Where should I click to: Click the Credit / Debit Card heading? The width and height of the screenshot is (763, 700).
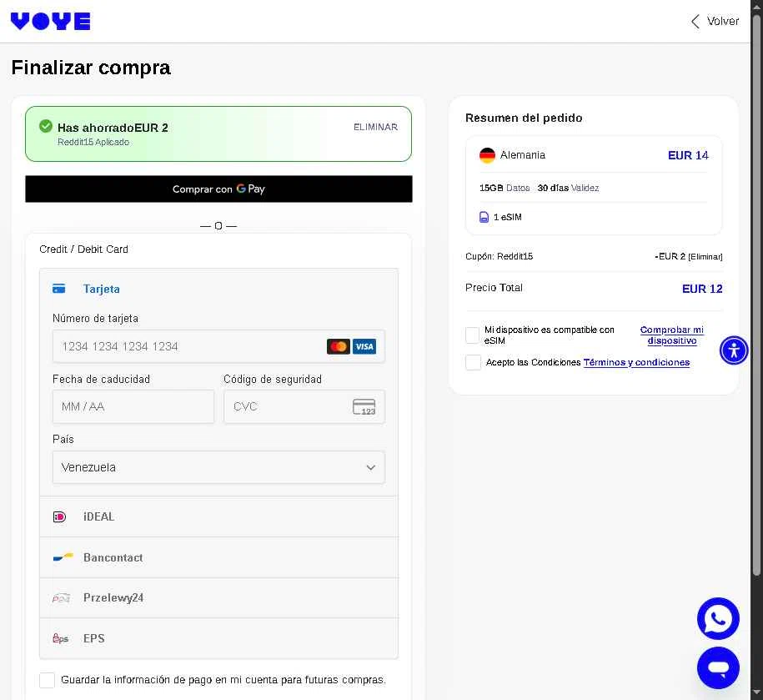(83, 249)
